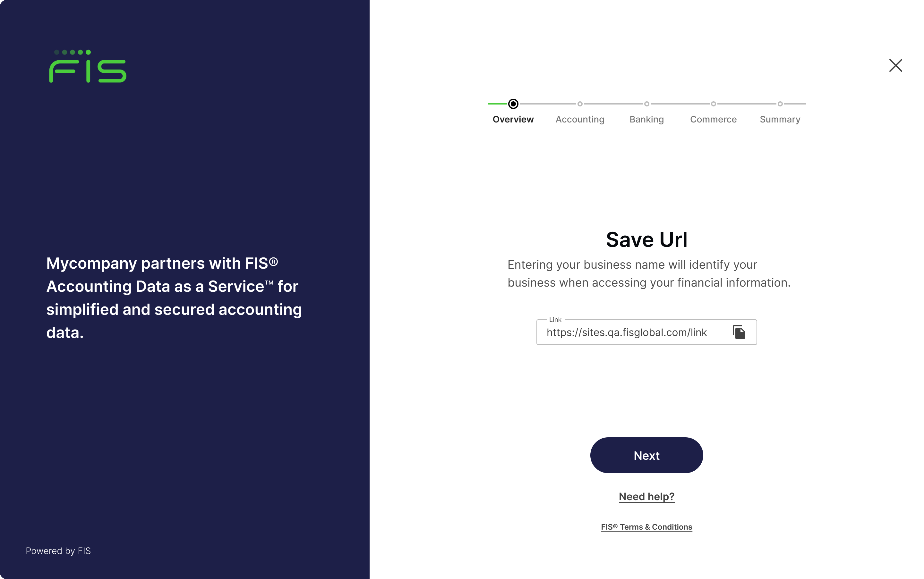Click FIS Terms and Conditions link

pos(646,526)
